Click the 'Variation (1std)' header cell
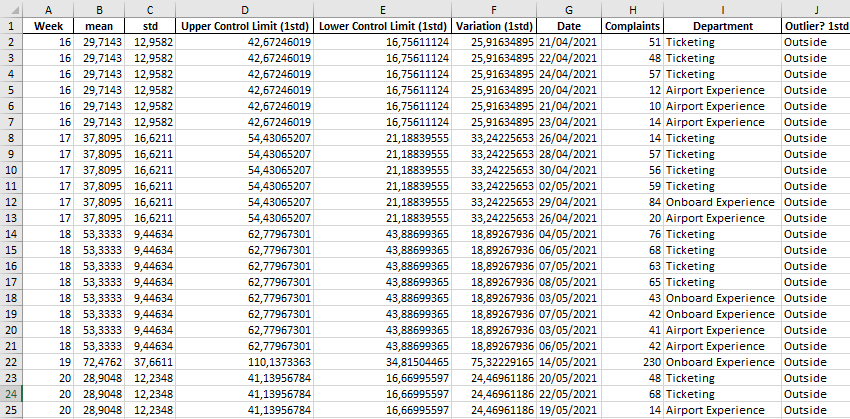The width and height of the screenshot is (850, 419). (x=494, y=26)
